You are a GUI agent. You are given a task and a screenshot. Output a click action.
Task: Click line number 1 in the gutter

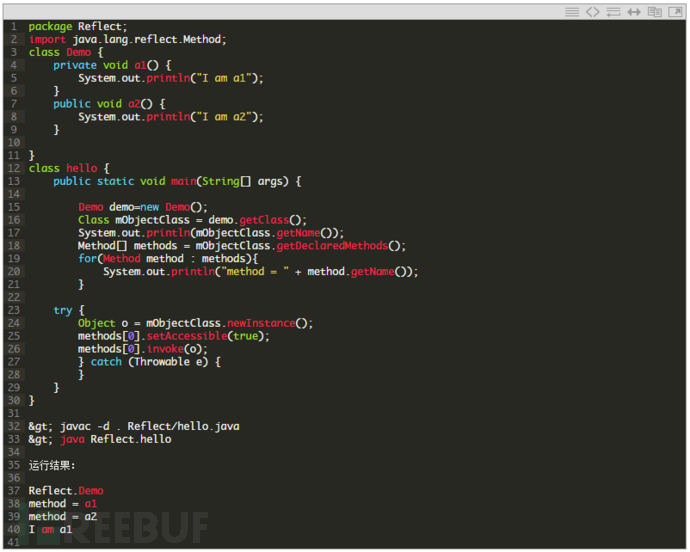click(14, 26)
